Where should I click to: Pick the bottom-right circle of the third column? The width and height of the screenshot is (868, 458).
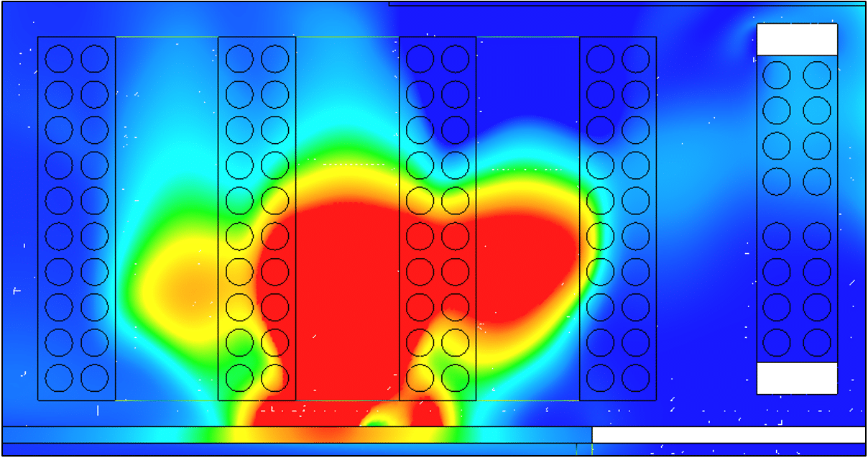click(456, 377)
